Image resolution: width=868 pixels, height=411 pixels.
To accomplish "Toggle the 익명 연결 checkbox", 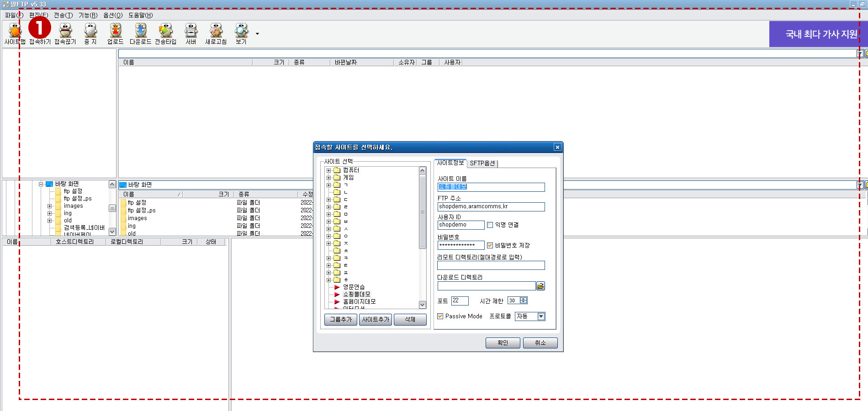I will (490, 225).
